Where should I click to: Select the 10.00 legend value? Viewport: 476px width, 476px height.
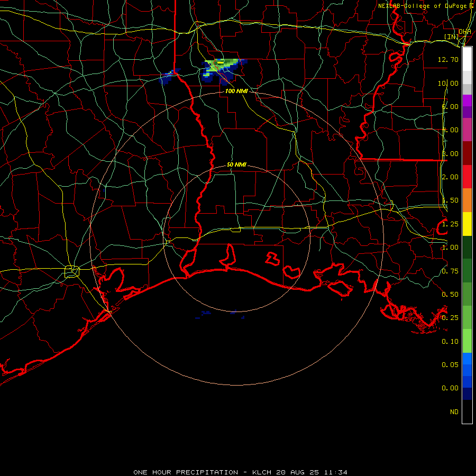(x=448, y=83)
